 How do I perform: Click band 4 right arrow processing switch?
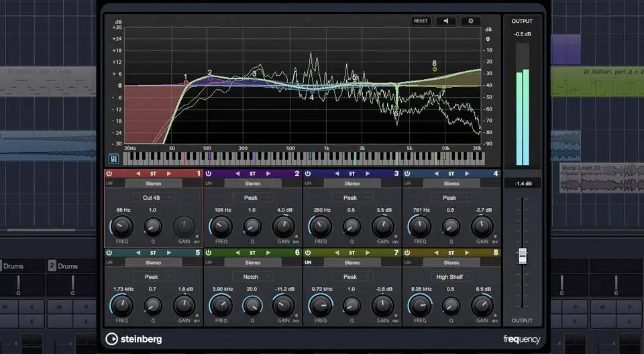467,174
